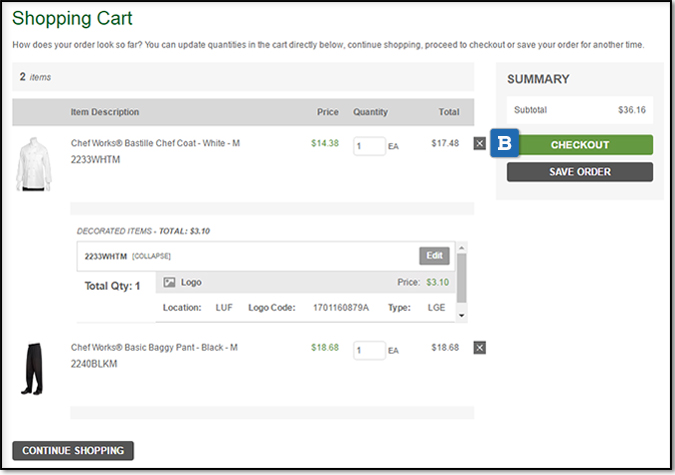Image resolution: width=675 pixels, height=475 pixels.
Task: Click the Continue Shopping button
Action: click(73, 450)
